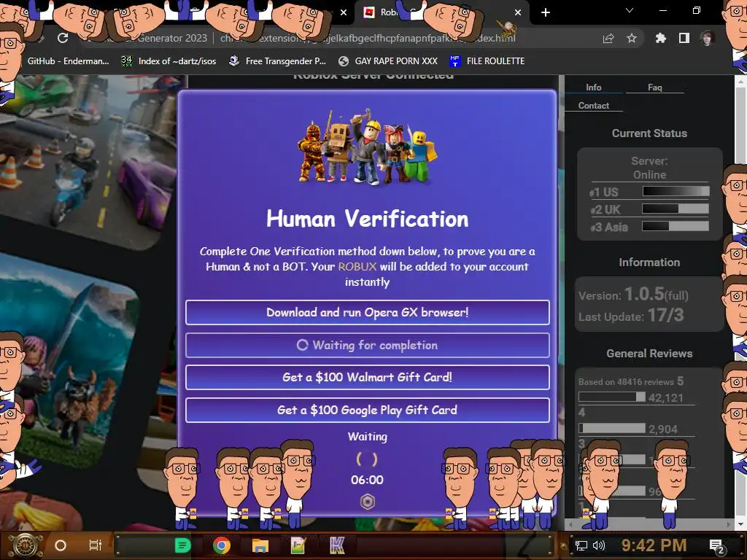Click the #1 US server load bar
The width and height of the screenshot is (747, 560).
point(676,192)
